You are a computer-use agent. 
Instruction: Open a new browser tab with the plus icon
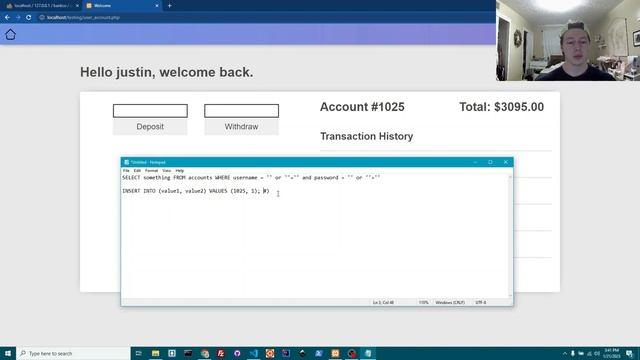click(169, 6)
